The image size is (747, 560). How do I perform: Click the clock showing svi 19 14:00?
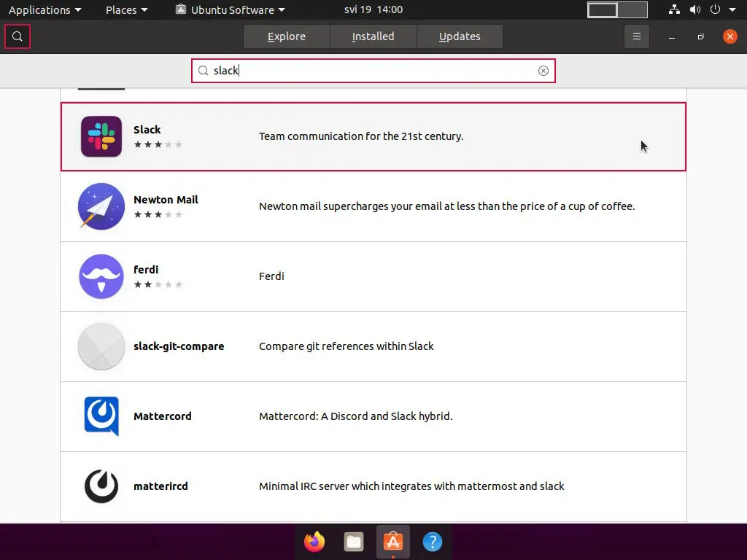(373, 10)
